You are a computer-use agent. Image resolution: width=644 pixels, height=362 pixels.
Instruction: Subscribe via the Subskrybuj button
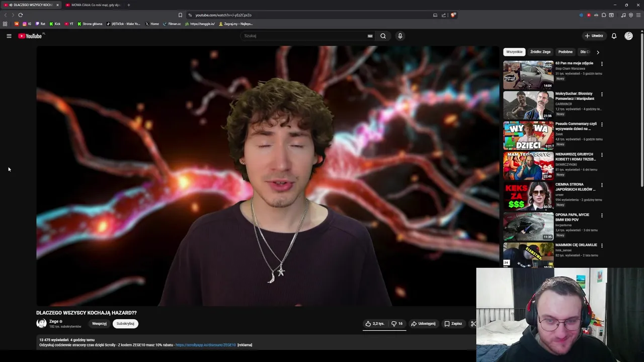coord(125,324)
